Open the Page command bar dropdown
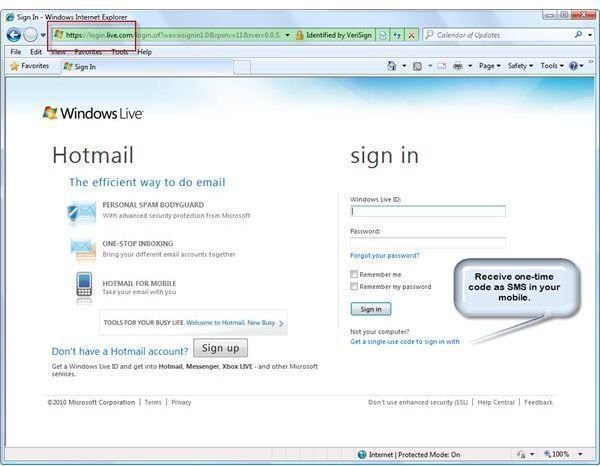The width and height of the screenshot is (600, 466). click(490, 66)
